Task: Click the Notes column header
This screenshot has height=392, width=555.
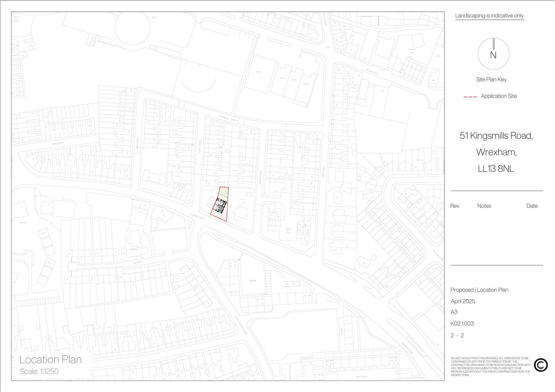Action: coord(484,206)
